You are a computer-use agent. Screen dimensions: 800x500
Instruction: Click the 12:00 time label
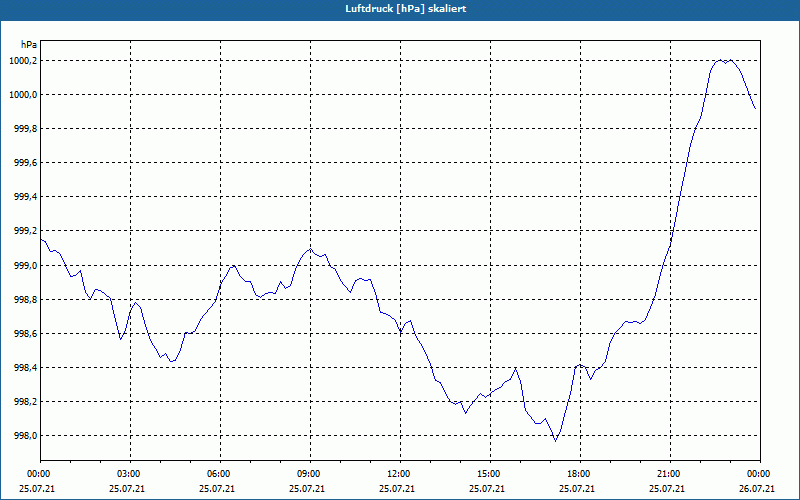397,474
